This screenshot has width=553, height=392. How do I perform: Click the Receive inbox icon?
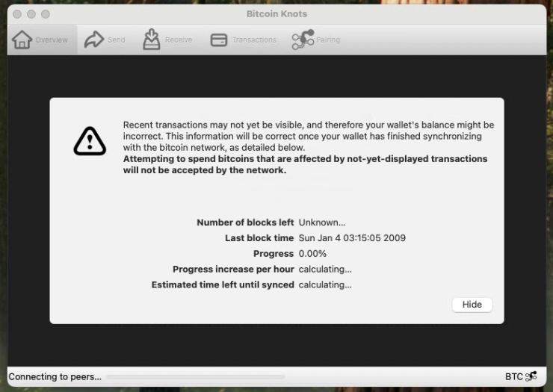tap(152, 39)
